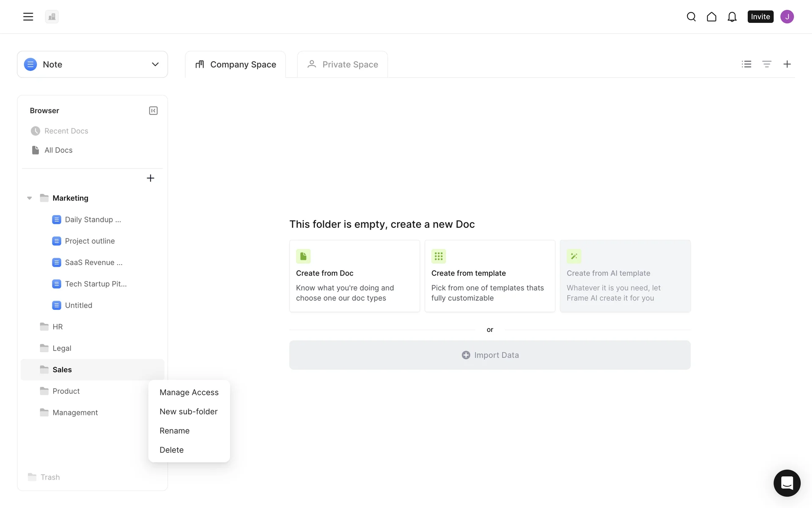Select Rename in context menu
This screenshot has width=812, height=508.
pyautogui.click(x=174, y=431)
